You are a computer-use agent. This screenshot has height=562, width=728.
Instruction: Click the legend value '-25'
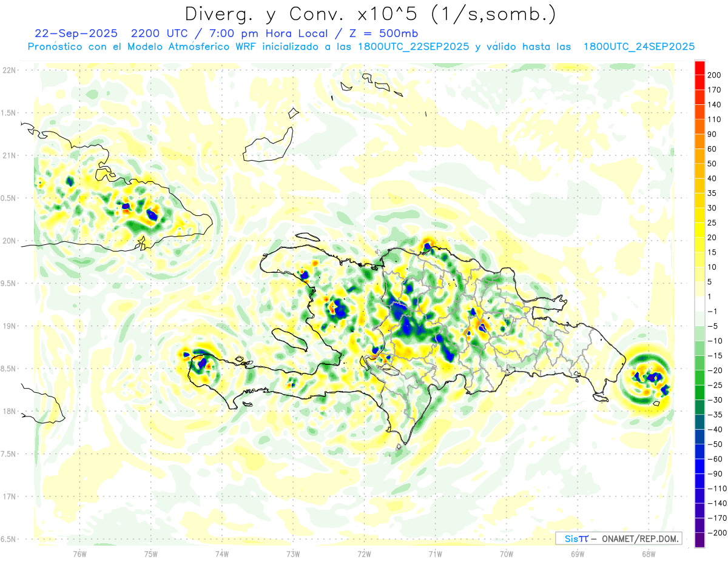[x=715, y=385]
